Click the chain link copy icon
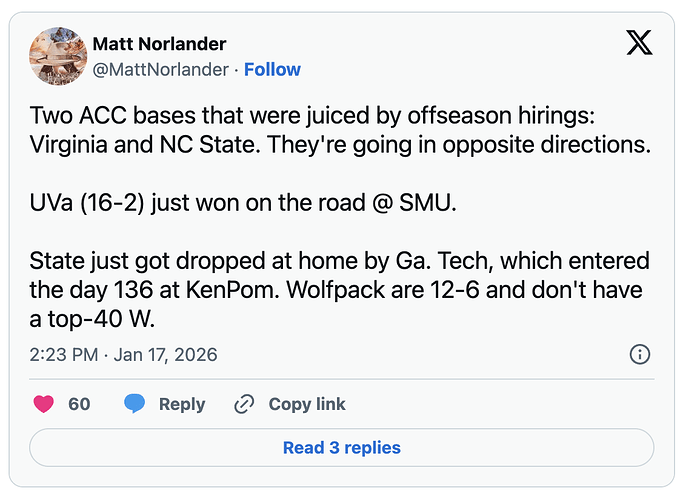The width and height of the screenshot is (680, 499). click(244, 404)
